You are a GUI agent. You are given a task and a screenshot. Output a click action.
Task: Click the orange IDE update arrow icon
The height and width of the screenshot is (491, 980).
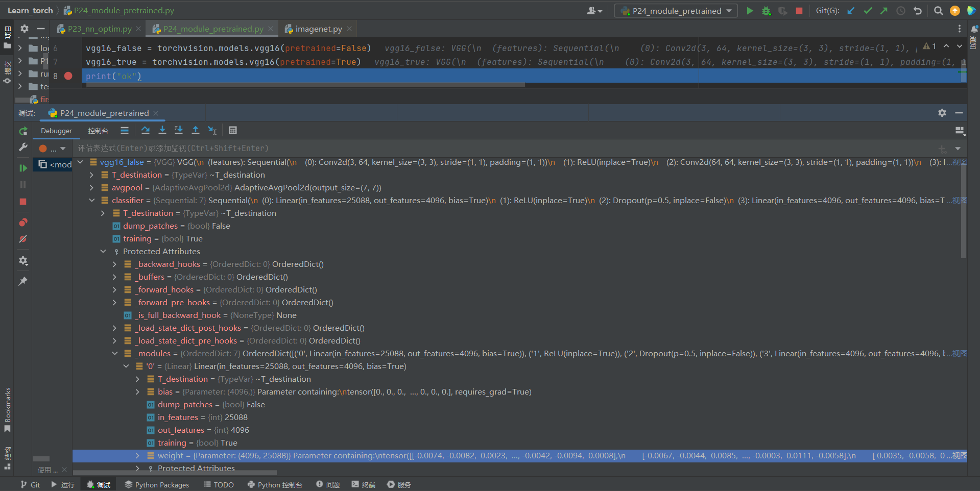pos(955,11)
